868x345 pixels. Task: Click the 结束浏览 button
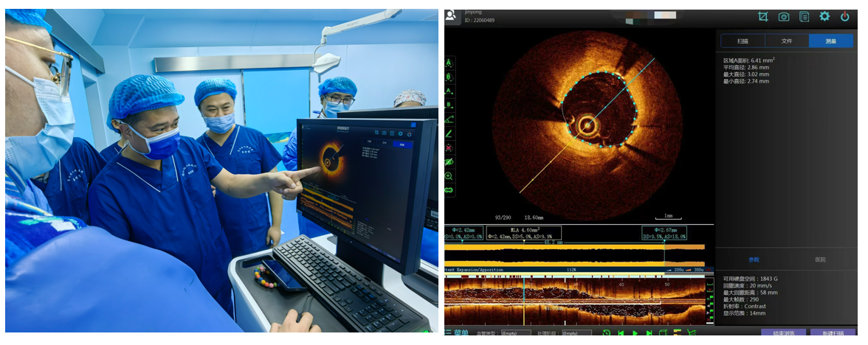784,334
